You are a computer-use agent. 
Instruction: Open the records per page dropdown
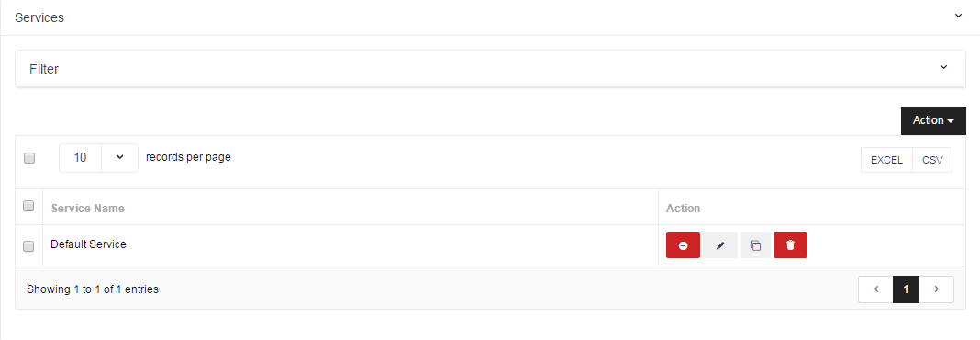(x=99, y=158)
